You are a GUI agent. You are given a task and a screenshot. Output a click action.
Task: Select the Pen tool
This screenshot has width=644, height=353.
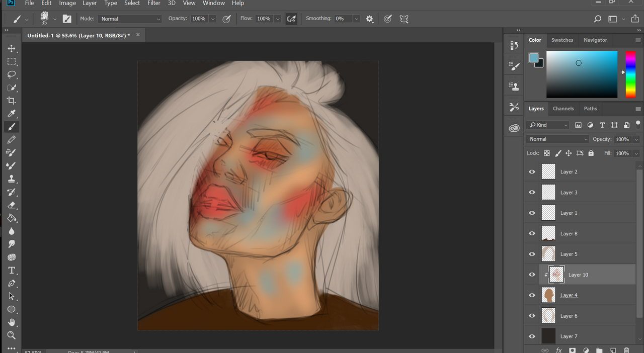tap(11, 284)
